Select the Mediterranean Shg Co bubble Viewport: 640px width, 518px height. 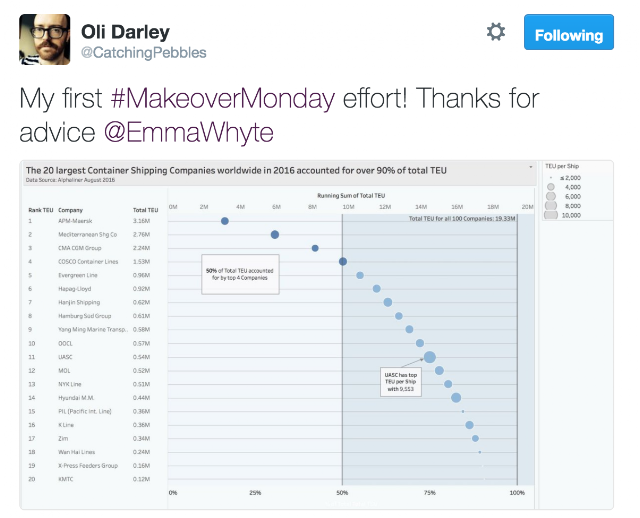point(275,234)
